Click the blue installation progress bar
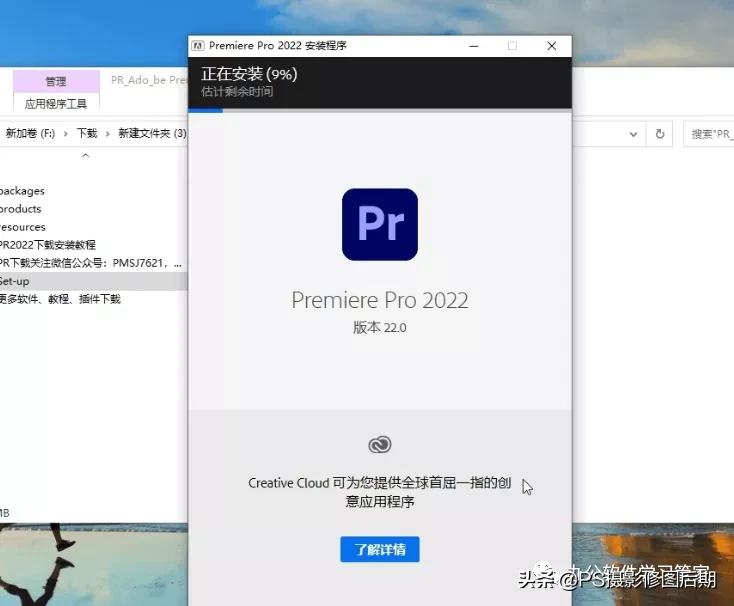Screen dimensions: 734x606 point(206,110)
